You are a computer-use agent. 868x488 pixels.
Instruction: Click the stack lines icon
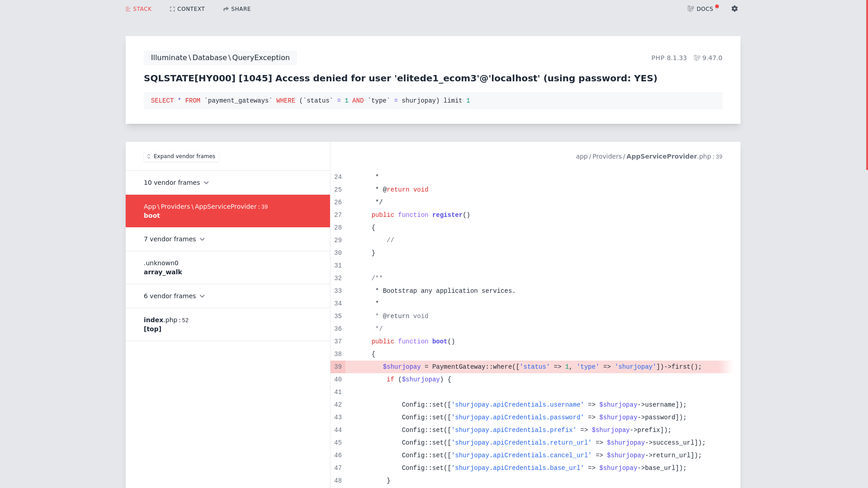[x=128, y=9]
